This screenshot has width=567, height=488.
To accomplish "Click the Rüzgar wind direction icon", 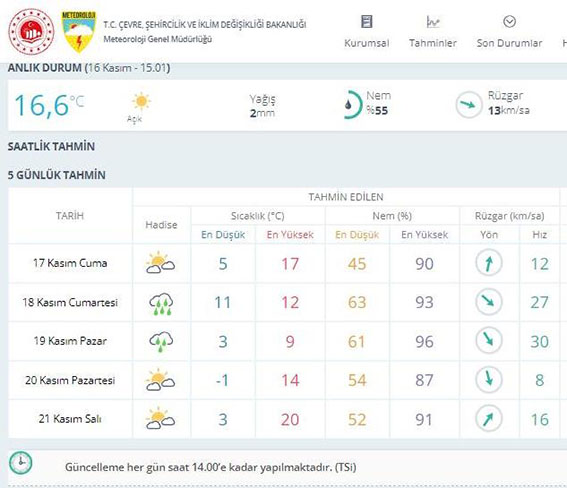I will tap(469, 105).
